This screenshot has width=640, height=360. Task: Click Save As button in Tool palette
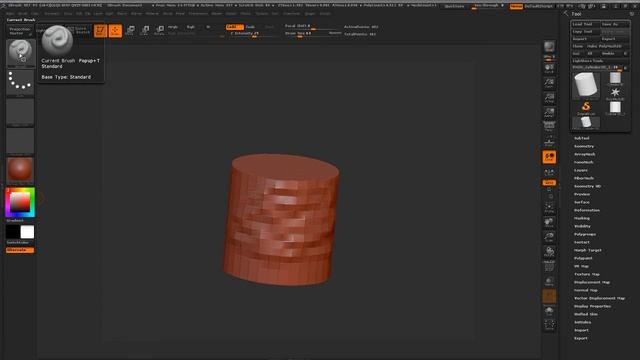tap(615, 24)
